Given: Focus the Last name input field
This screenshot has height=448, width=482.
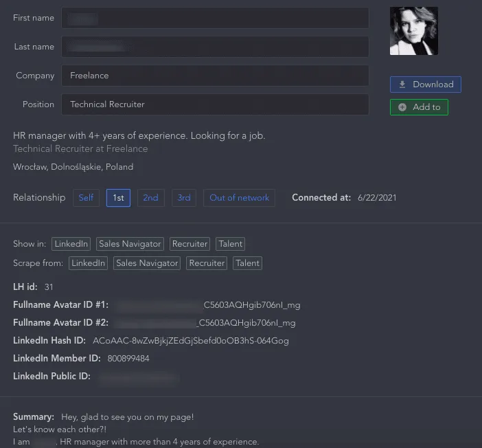Looking at the screenshot, I should [215, 47].
